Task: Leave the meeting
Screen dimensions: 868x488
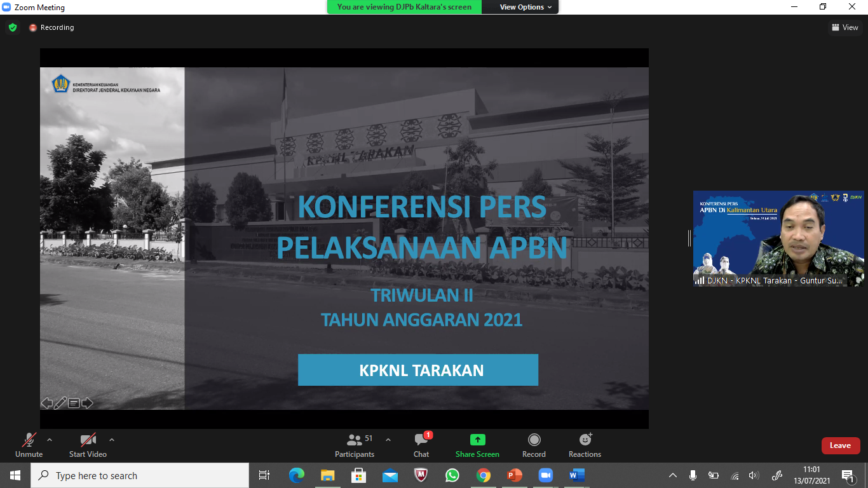Action: [x=840, y=445]
